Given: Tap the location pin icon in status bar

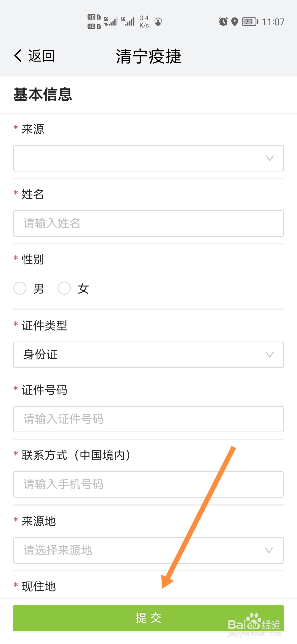Looking at the screenshot, I should click(x=235, y=22).
